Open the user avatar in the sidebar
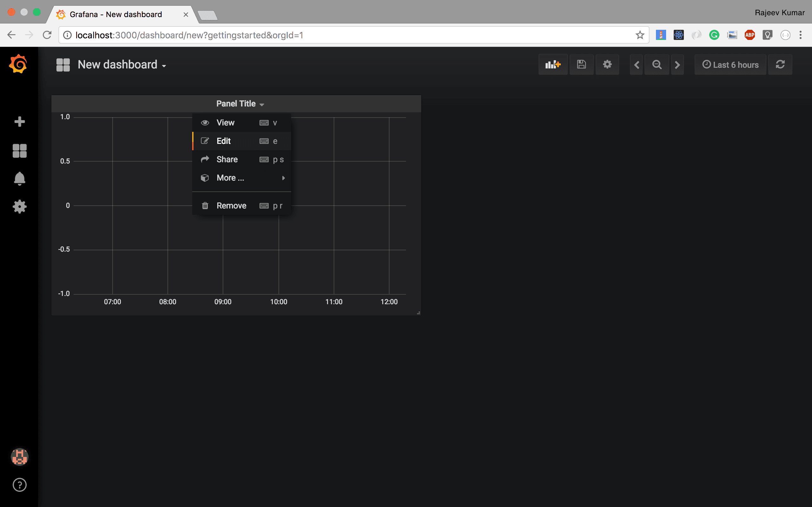The width and height of the screenshot is (812, 507). [x=19, y=456]
